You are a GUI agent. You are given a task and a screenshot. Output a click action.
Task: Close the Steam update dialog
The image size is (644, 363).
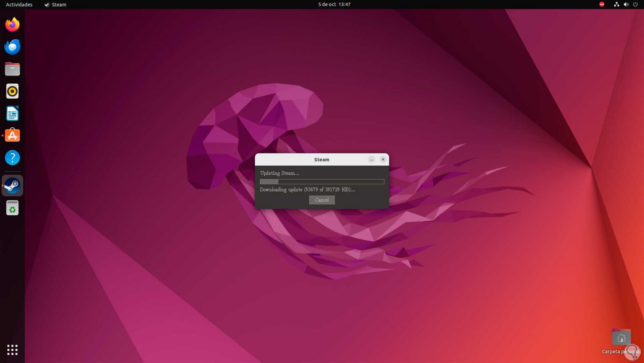click(383, 159)
